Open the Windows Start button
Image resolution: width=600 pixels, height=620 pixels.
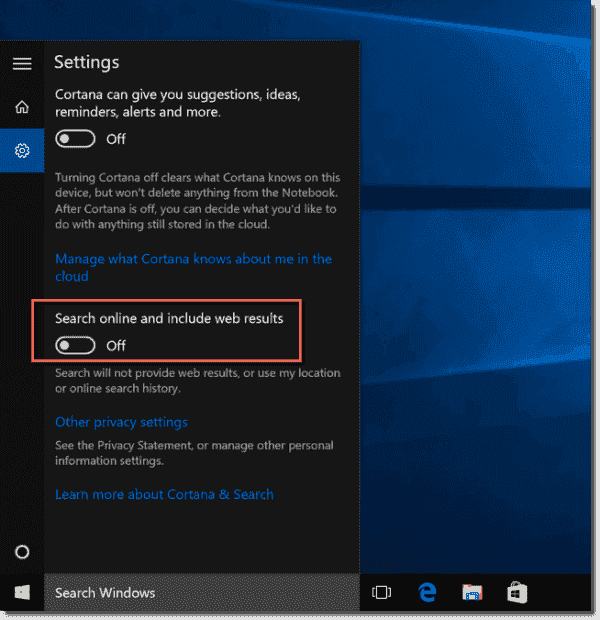pyautogui.click(x=22, y=592)
